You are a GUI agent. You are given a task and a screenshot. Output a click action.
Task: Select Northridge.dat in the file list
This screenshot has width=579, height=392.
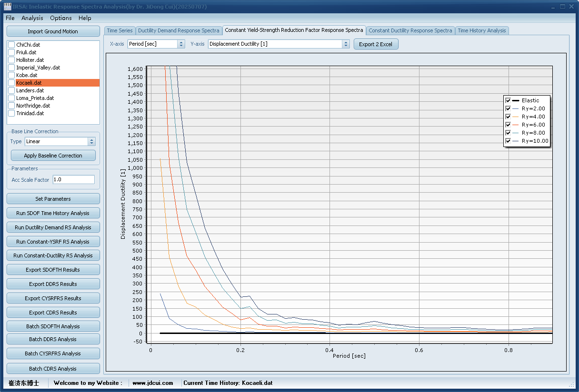(x=33, y=106)
